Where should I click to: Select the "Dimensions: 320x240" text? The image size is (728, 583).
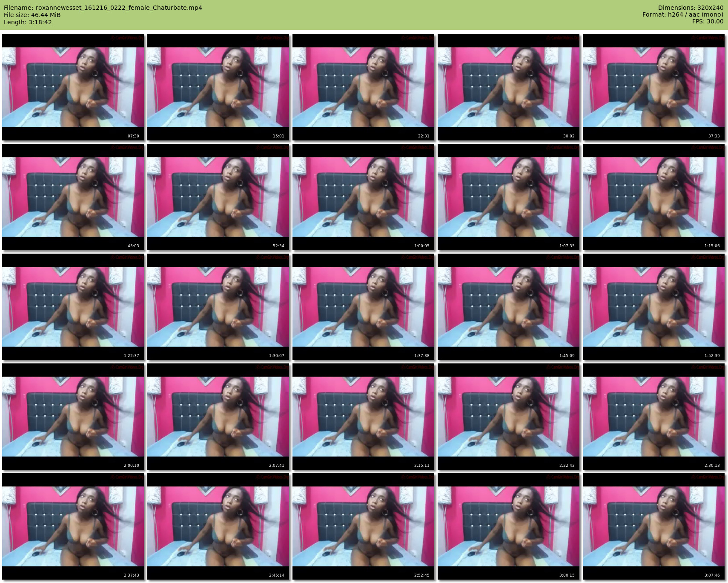(x=691, y=8)
